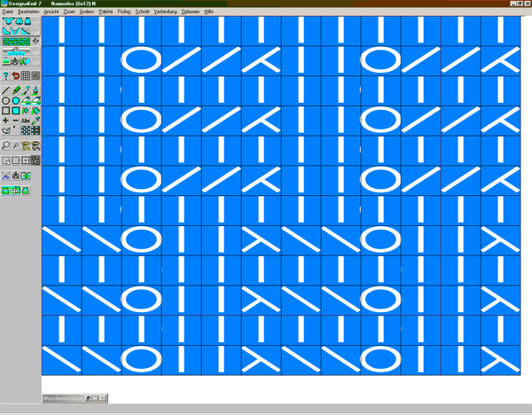Screen dimensions: 532x415
Task: Select the skirt shape icon
Action: (x=27, y=21)
